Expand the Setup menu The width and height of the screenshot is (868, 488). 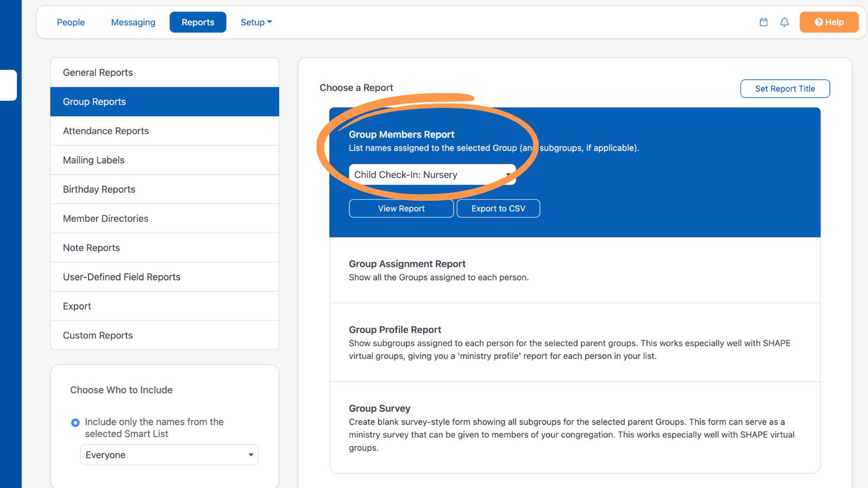click(256, 22)
